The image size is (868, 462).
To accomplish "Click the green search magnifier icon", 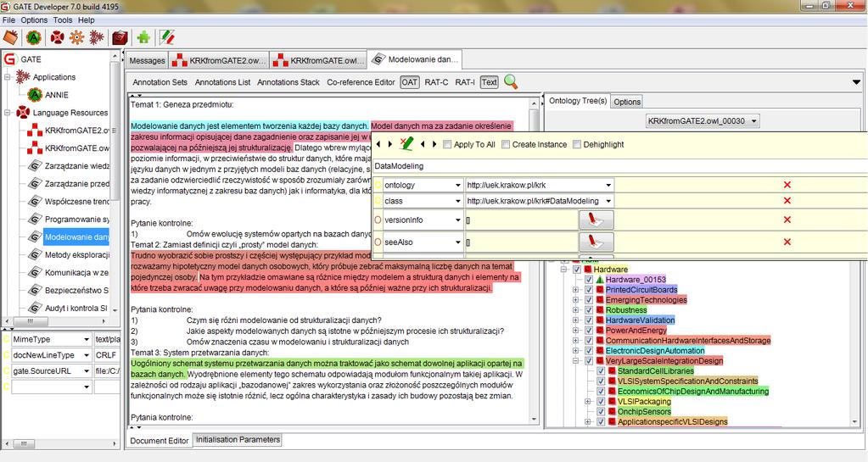I will pos(511,82).
